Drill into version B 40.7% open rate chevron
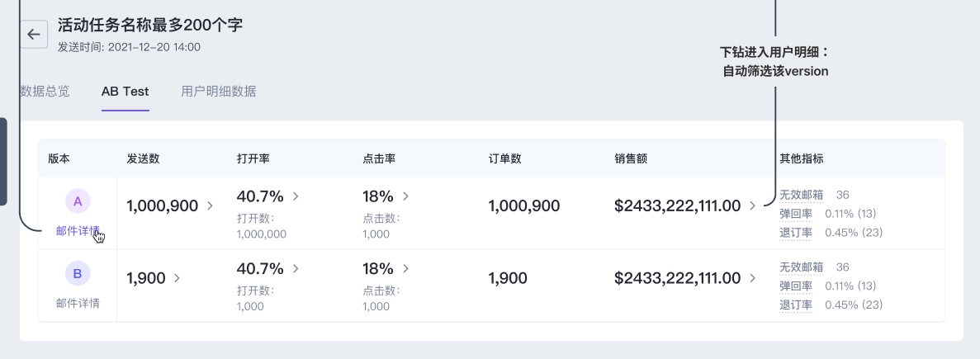 (296, 268)
